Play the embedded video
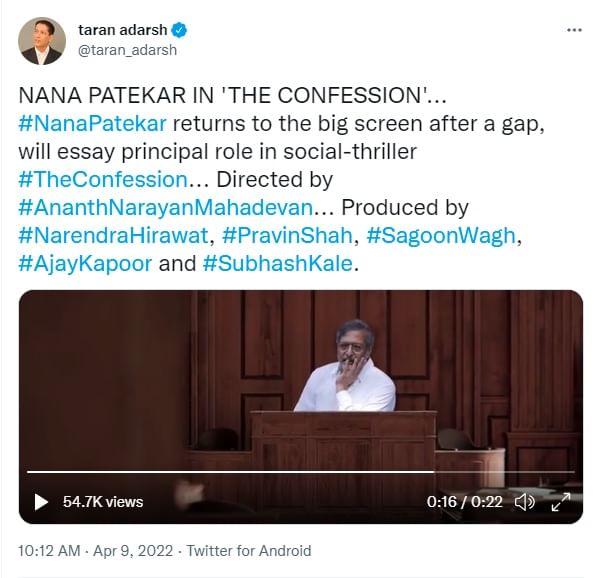 point(41,502)
